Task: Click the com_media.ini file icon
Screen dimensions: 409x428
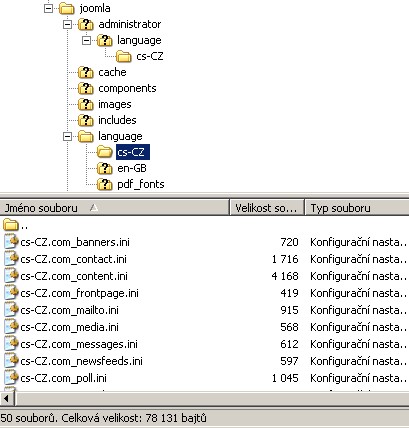Action: tap(11, 327)
